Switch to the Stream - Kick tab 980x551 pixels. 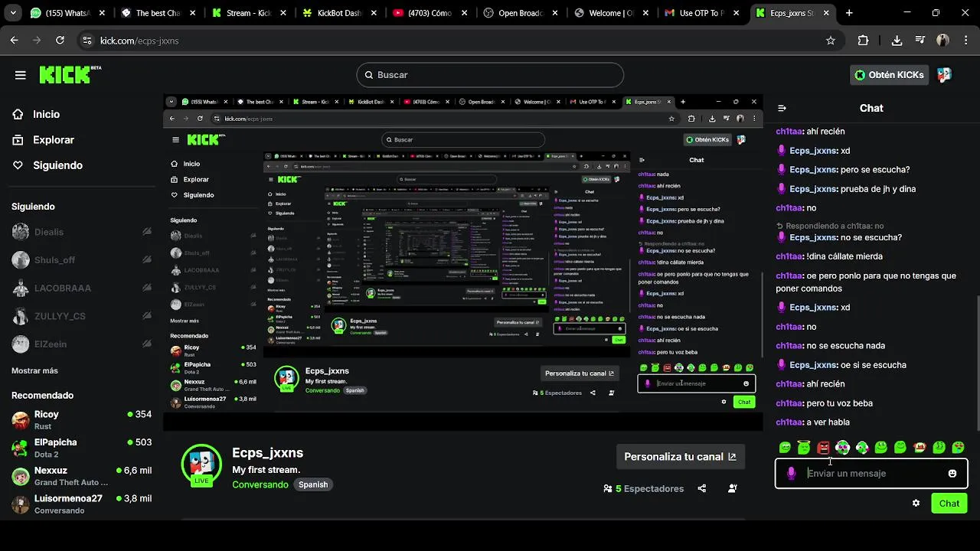[x=248, y=13]
